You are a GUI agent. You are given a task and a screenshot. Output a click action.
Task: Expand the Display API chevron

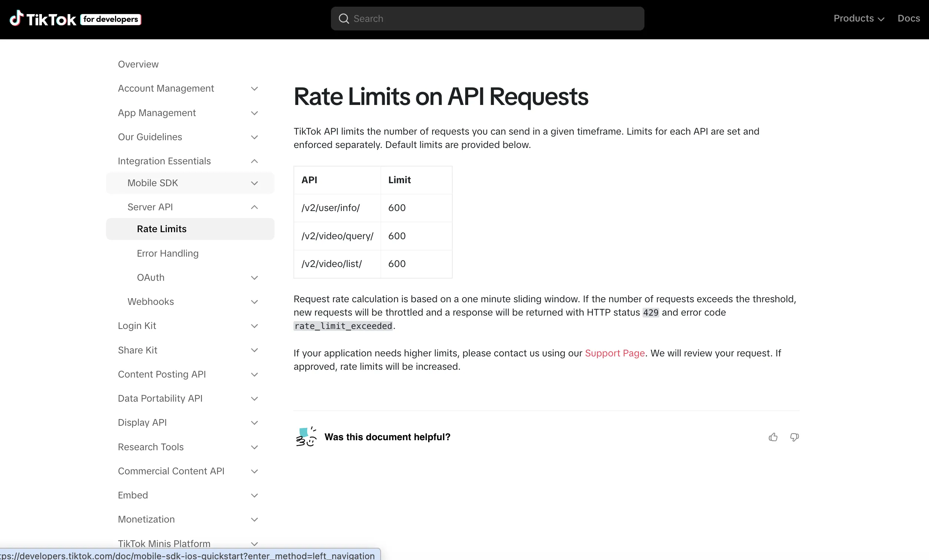(255, 423)
